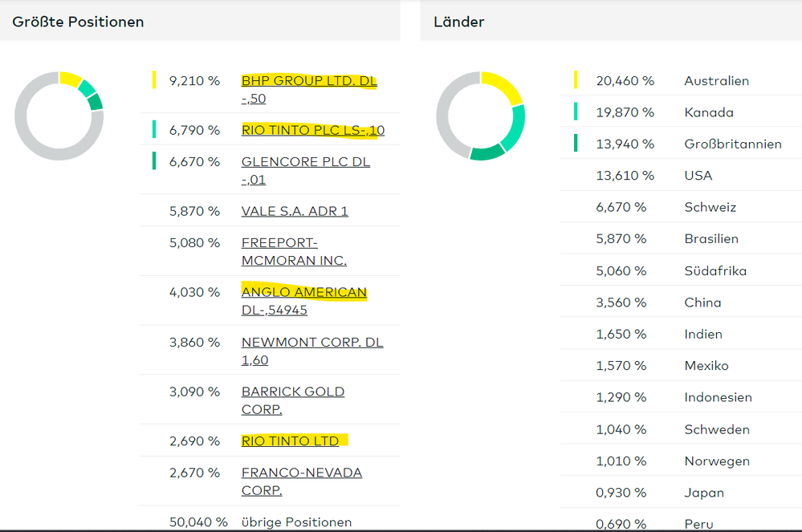
Task: Select the VALE S.A. ADR 1 link
Action: 295,211
